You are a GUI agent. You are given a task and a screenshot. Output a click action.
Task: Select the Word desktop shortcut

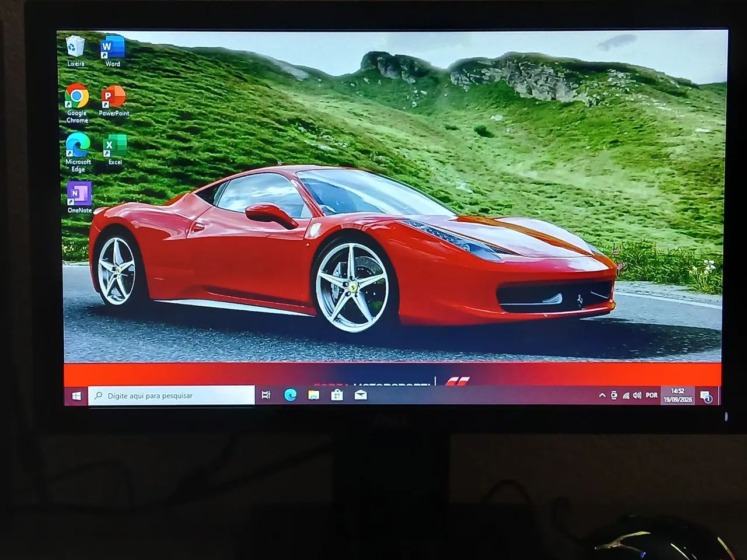tap(113, 51)
